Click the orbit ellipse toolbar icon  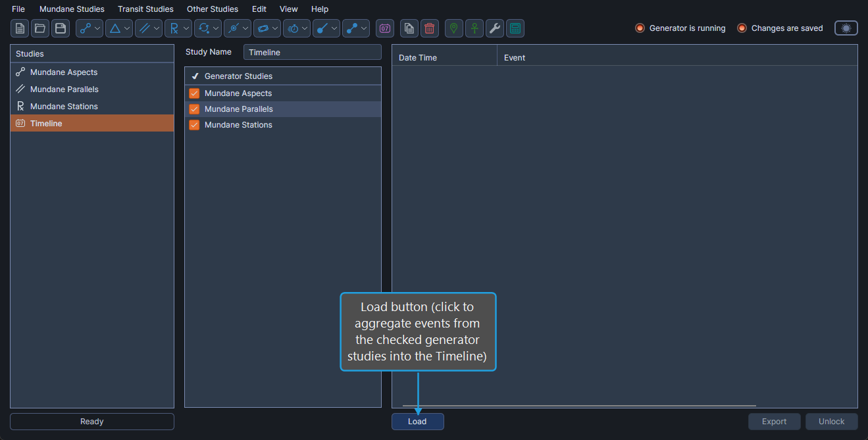(263, 28)
